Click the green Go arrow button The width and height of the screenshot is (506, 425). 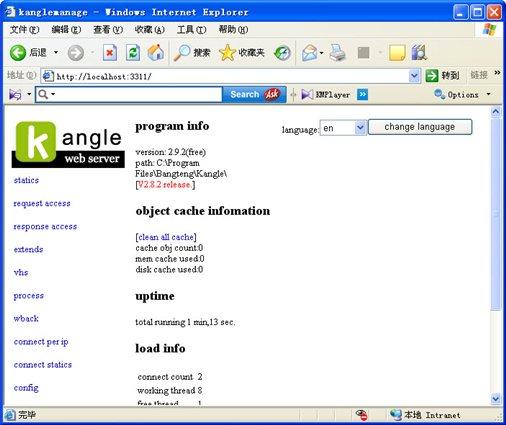click(432, 76)
